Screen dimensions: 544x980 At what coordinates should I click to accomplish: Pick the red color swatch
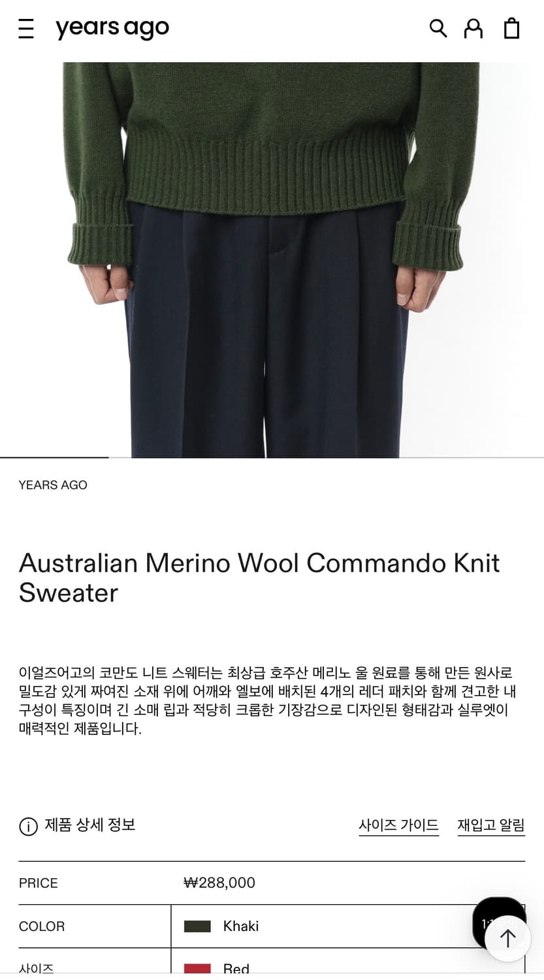(197, 969)
